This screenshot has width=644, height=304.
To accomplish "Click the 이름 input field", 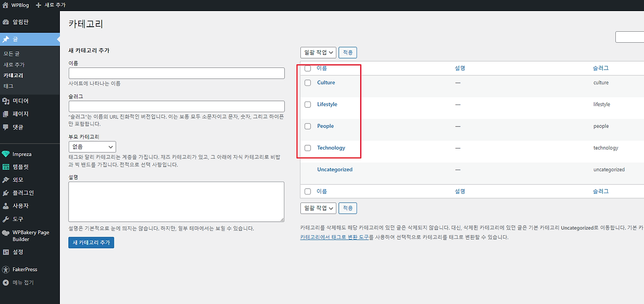I will pyautogui.click(x=177, y=73).
